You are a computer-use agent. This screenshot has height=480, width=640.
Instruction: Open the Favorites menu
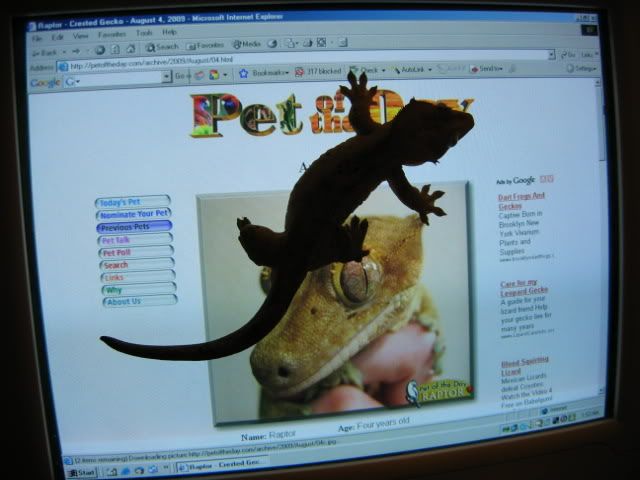pyautogui.click(x=112, y=35)
